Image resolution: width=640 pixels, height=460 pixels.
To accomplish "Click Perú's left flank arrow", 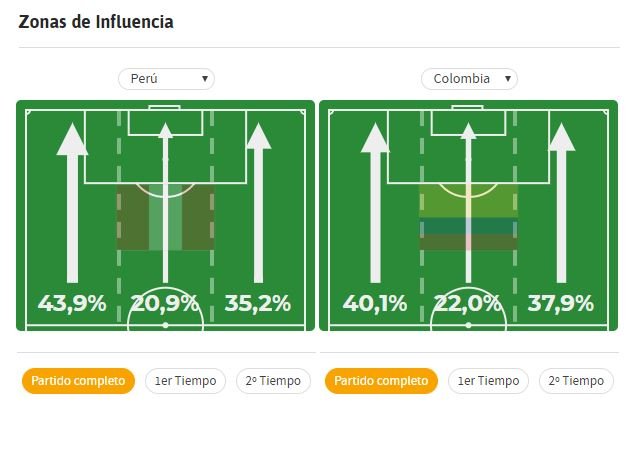I will point(72,203).
